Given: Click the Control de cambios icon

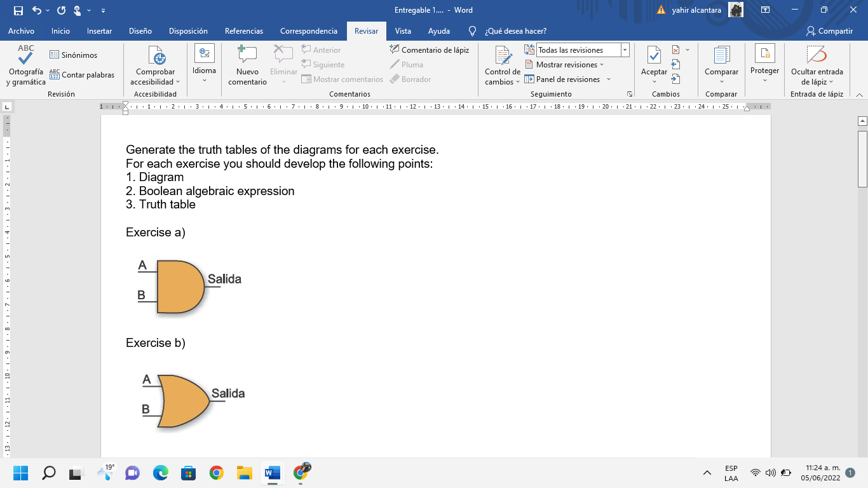Looking at the screenshot, I should click(503, 56).
